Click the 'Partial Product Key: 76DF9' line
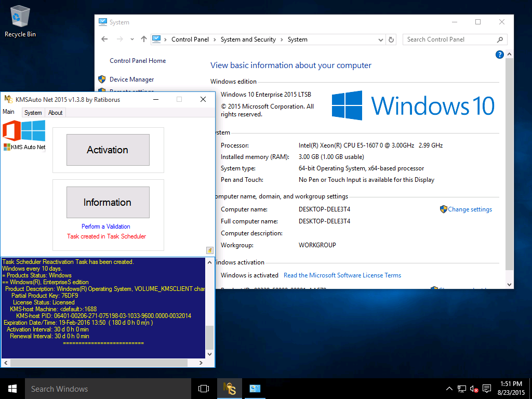The image size is (532, 399). pos(45,296)
